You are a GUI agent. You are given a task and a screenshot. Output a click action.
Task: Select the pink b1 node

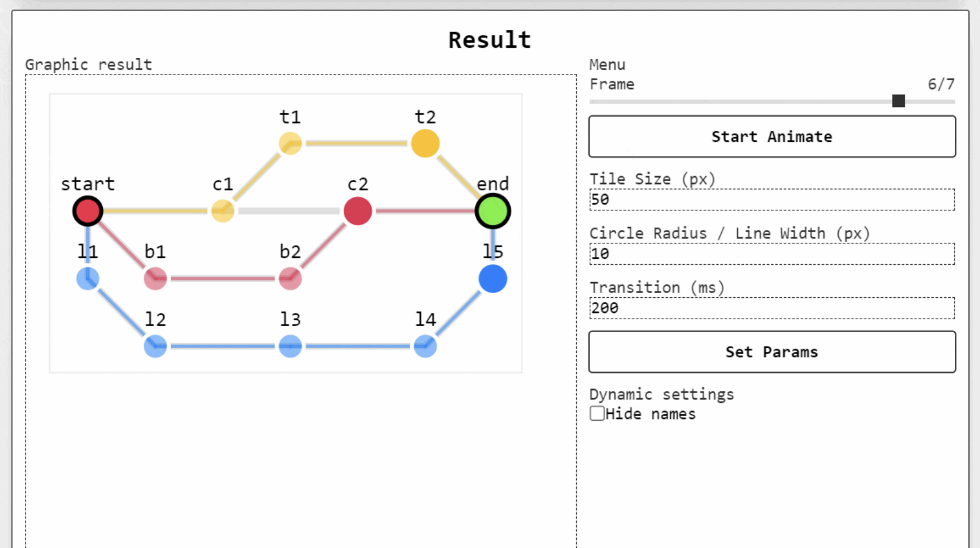(x=155, y=279)
